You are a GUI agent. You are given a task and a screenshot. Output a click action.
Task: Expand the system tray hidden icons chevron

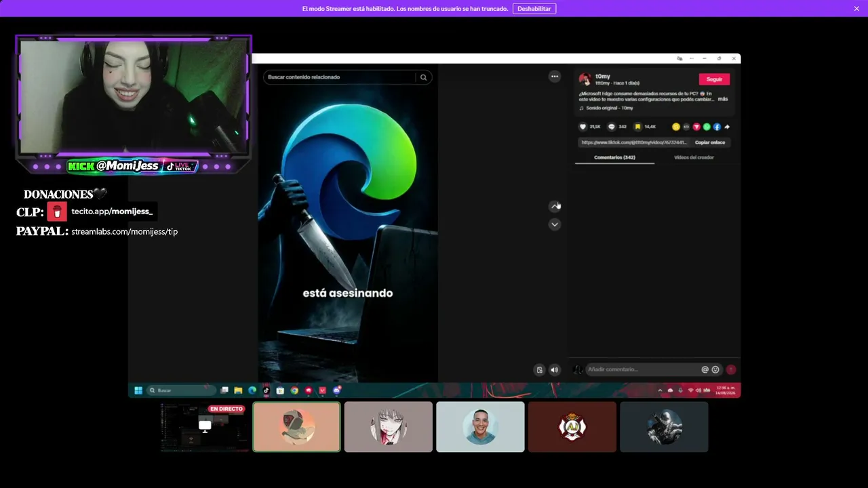(660, 390)
